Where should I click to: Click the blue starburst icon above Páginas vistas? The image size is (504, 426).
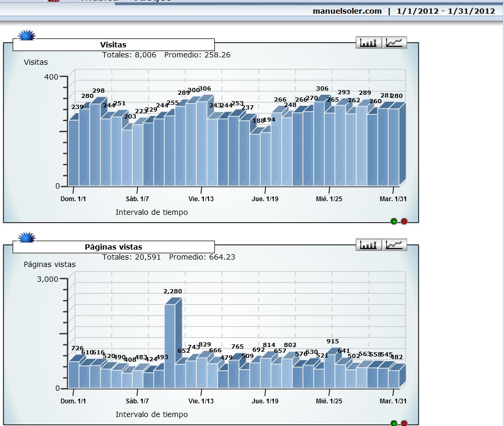pyautogui.click(x=26, y=238)
